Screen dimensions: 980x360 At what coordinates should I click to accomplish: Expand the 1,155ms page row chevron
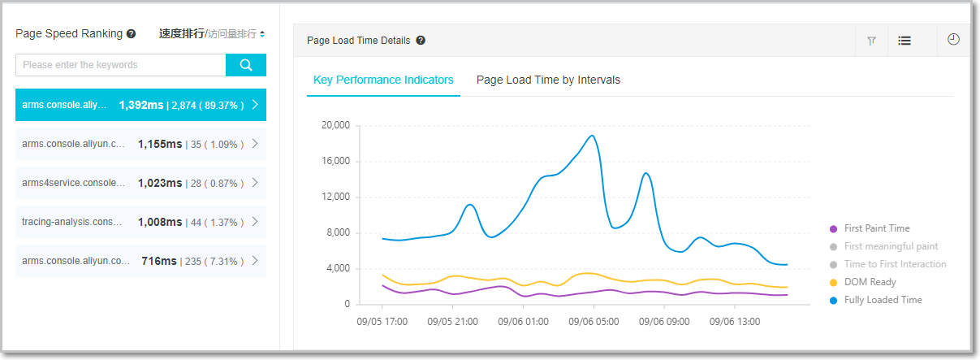pos(255,144)
